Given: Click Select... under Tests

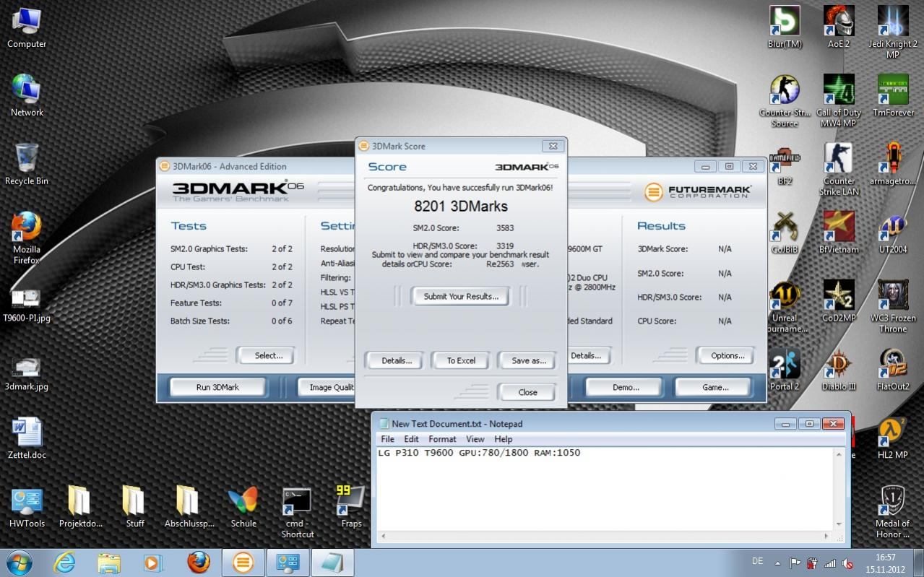Looking at the screenshot, I should (x=268, y=355).
